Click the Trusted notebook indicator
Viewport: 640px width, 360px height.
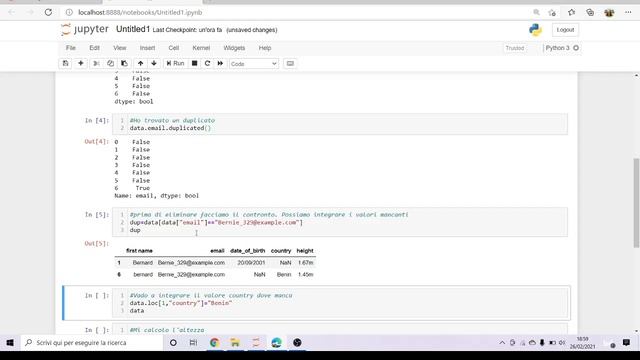tap(515, 48)
